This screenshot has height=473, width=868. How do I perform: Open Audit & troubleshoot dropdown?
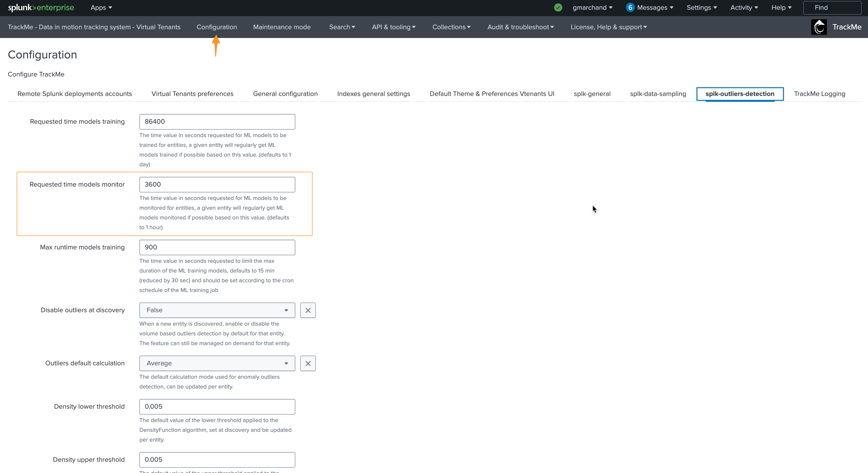click(520, 27)
